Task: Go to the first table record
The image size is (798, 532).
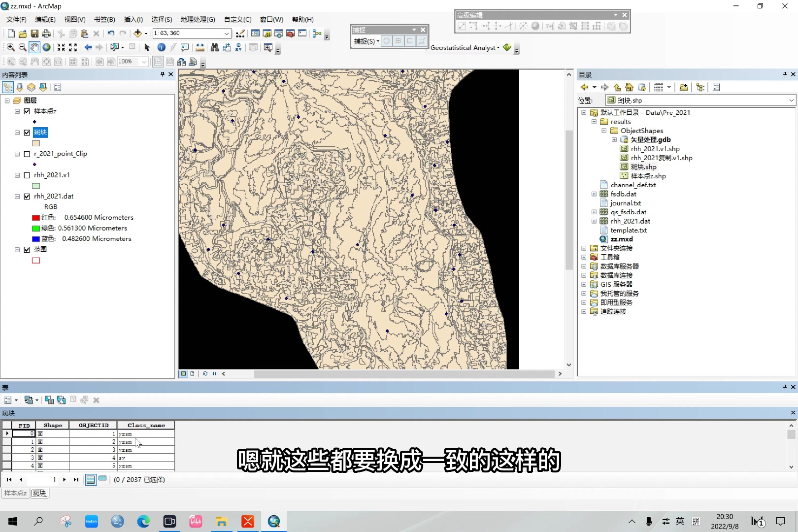Action: point(9,479)
